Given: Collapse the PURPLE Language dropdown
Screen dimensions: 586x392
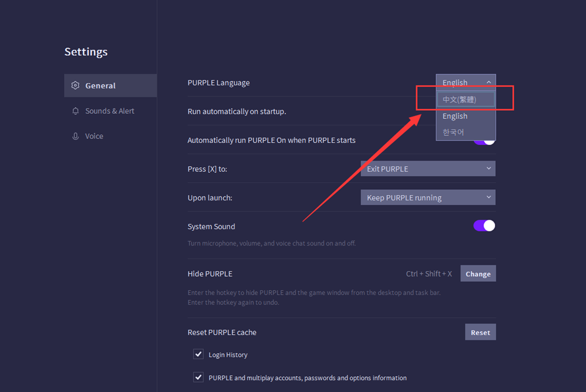Looking at the screenshot, I should coord(466,82).
